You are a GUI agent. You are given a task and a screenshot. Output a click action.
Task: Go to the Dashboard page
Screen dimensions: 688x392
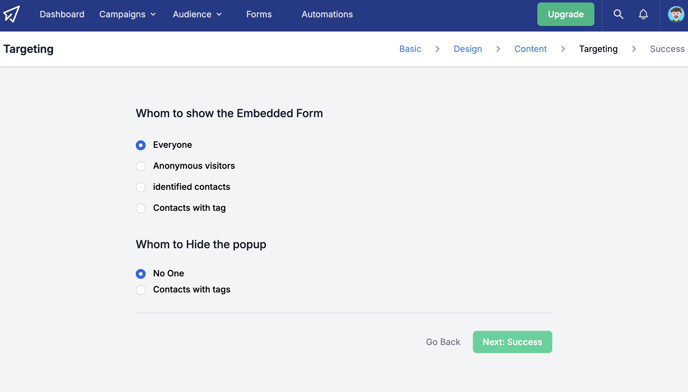point(62,14)
